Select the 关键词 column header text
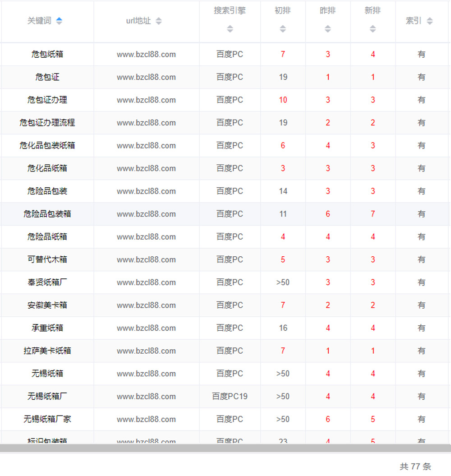This screenshot has width=451, height=476. point(39,21)
